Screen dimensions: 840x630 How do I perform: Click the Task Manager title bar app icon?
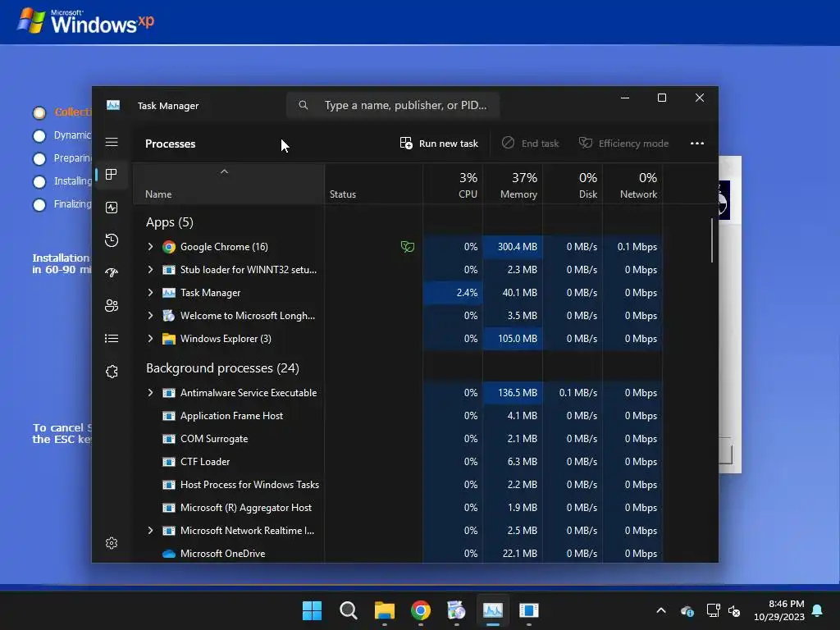pyautogui.click(x=113, y=105)
